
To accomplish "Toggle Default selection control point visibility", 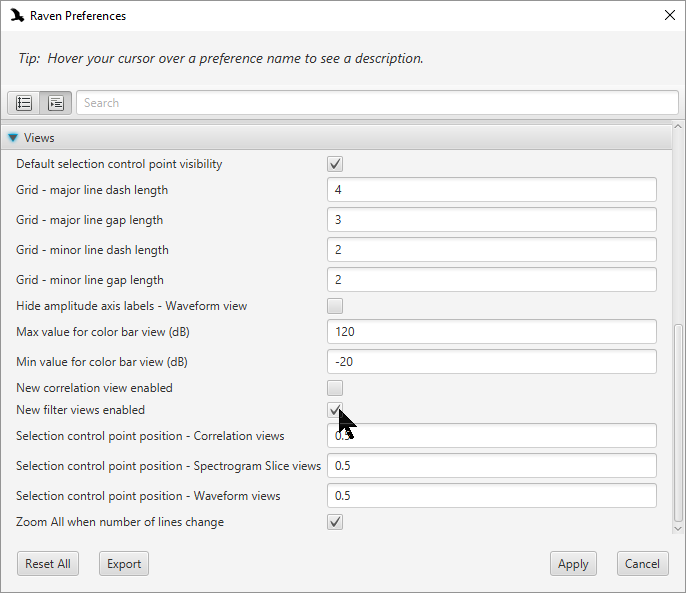I will coord(335,164).
